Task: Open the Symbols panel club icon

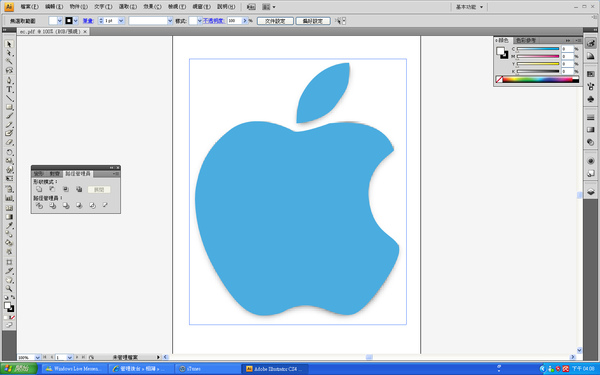Action: coord(590,99)
